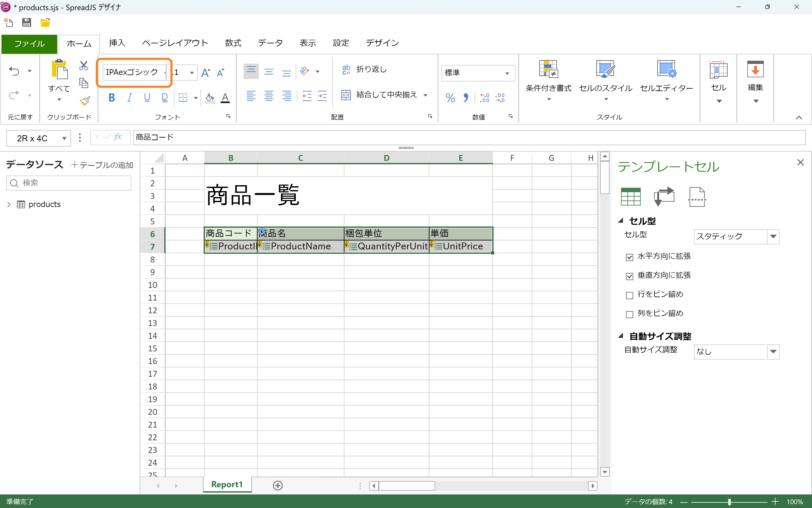Click the Top align icon
Viewport: 812px width, 508px height.
click(x=251, y=71)
